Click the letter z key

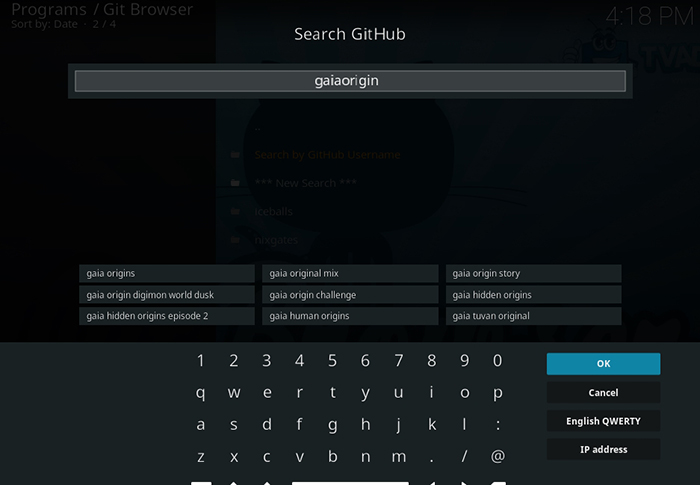click(200, 456)
